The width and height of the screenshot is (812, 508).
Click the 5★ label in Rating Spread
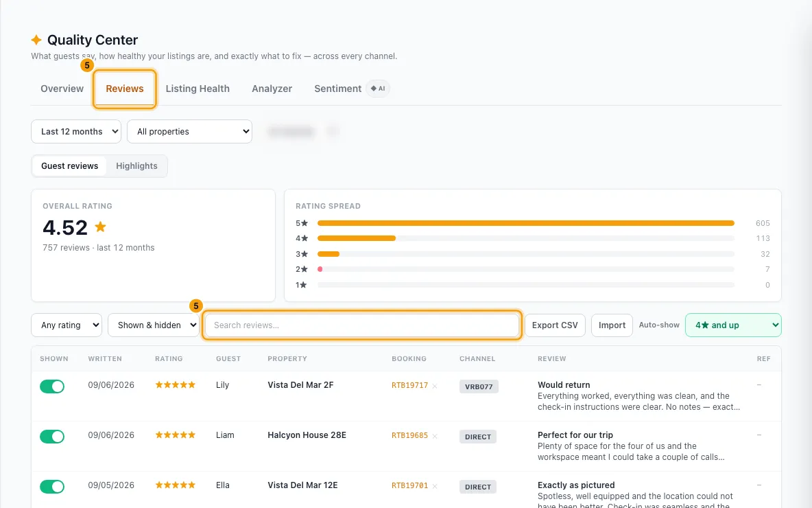coord(301,223)
